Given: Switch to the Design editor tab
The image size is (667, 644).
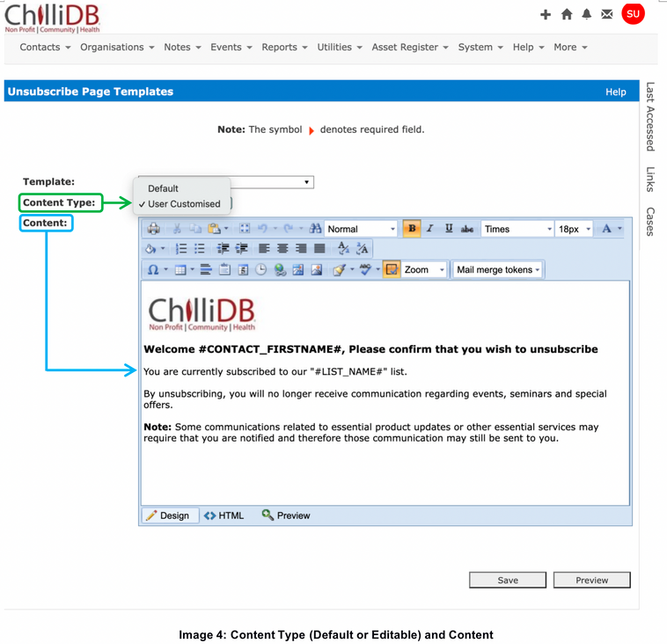Looking at the screenshot, I should [169, 516].
